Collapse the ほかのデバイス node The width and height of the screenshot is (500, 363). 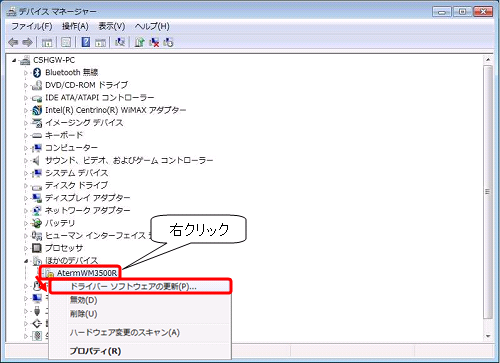pyautogui.click(x=26, y=261)
